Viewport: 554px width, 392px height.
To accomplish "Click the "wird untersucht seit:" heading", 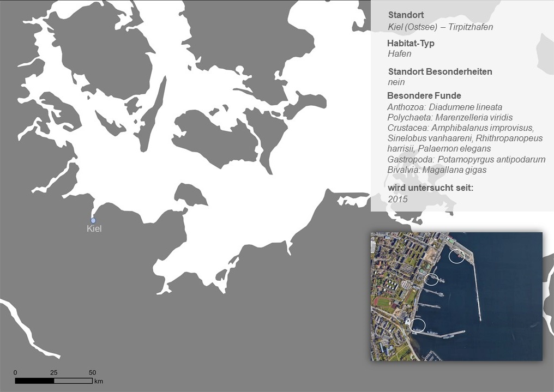I will point(430,188).
